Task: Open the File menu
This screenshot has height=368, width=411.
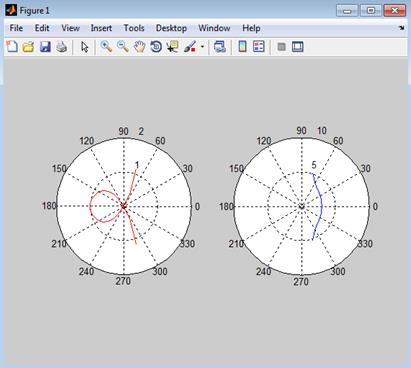Action: (x=16, y=28)
